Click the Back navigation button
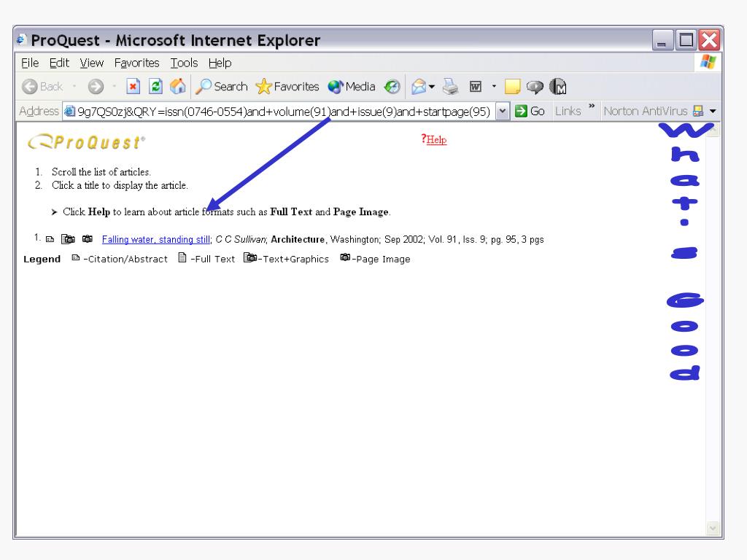The width and height of the screenshot is (747, 560). (x=42, y=87)
